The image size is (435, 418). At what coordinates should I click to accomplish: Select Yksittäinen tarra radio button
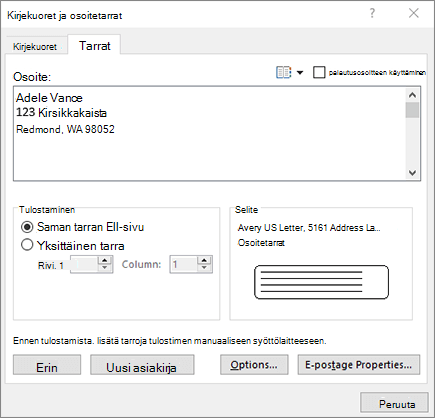(27, 245)
